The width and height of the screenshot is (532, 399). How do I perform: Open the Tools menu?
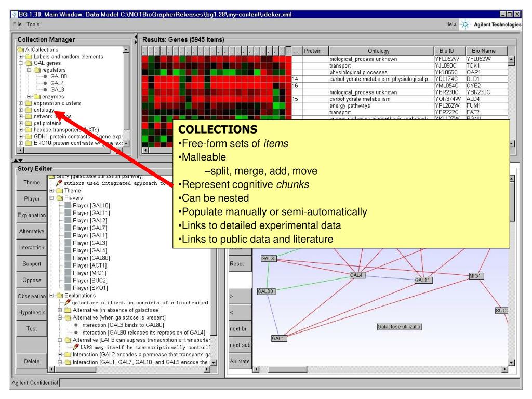[x=33, y=24]
